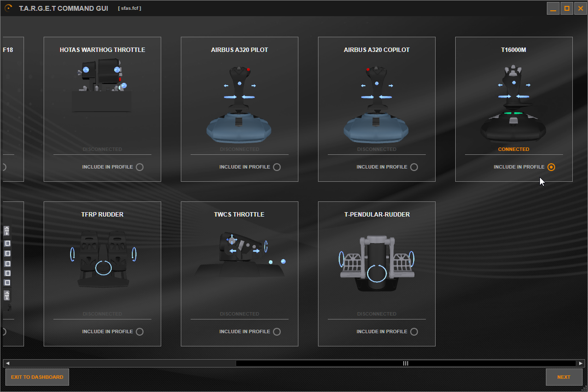Click the TWCS Throttle device image
The height and width of the screenshot is (392, 588).
pyautogui.click(x=239, y=255)
